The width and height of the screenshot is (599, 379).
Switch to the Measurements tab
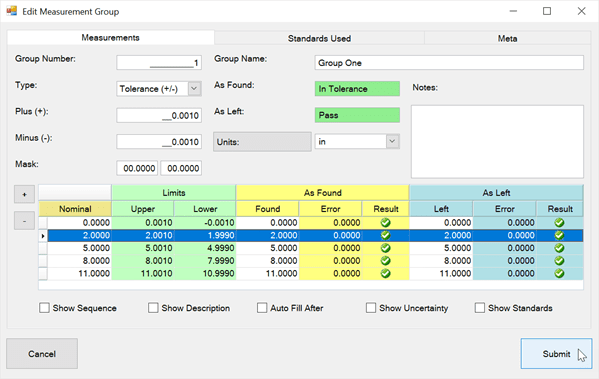click(x=110, y=37)
